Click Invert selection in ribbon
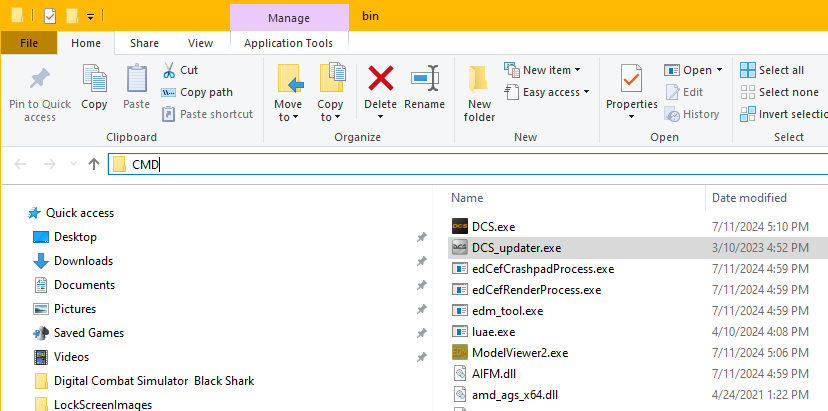828x411 pixels. point(784,114)
